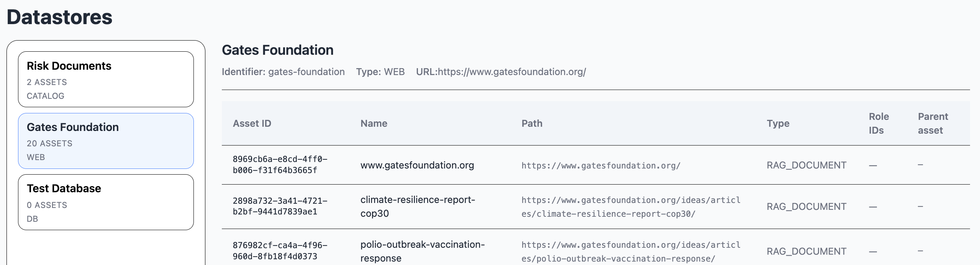Click the Path column header
980x265 pixels.
coord(532,123)
